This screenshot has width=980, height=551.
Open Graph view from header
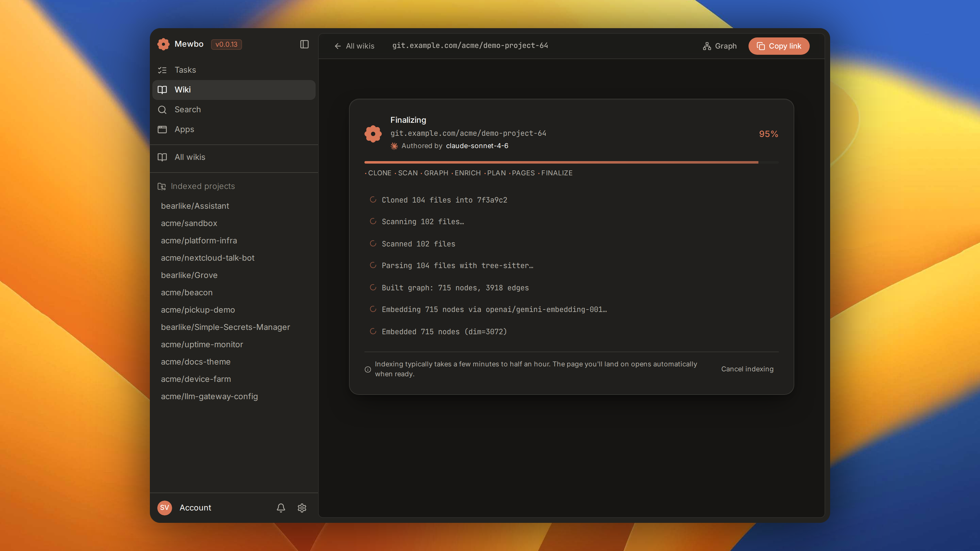click(719, 46)
